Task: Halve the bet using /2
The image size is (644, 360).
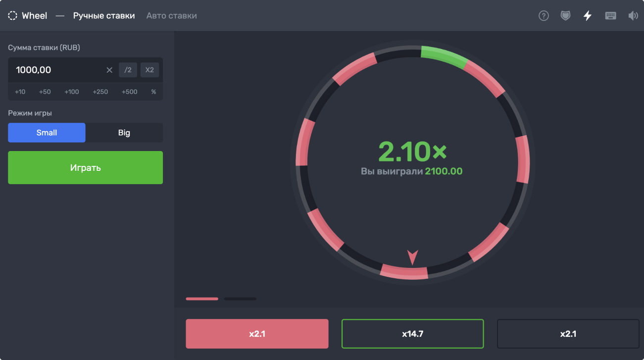Action: pos(128,70)
